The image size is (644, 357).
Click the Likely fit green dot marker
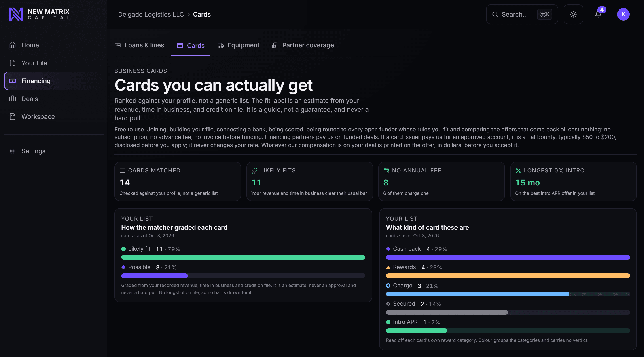123,249
